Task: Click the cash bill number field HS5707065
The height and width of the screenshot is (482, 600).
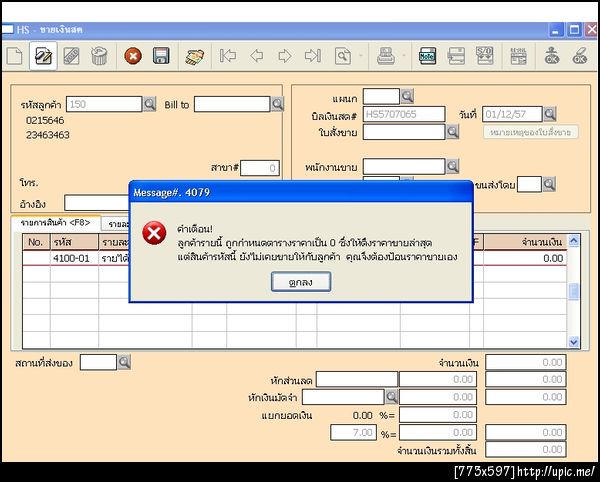Action: coord(404,114)
